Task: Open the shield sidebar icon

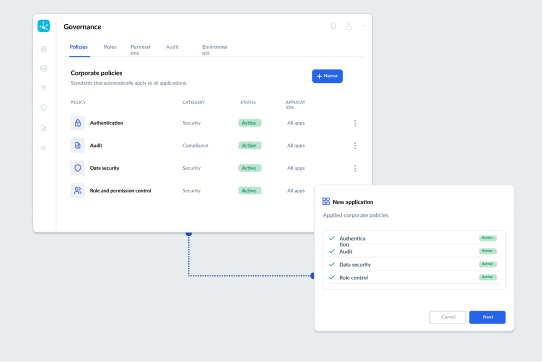Action: coord(44,108)
